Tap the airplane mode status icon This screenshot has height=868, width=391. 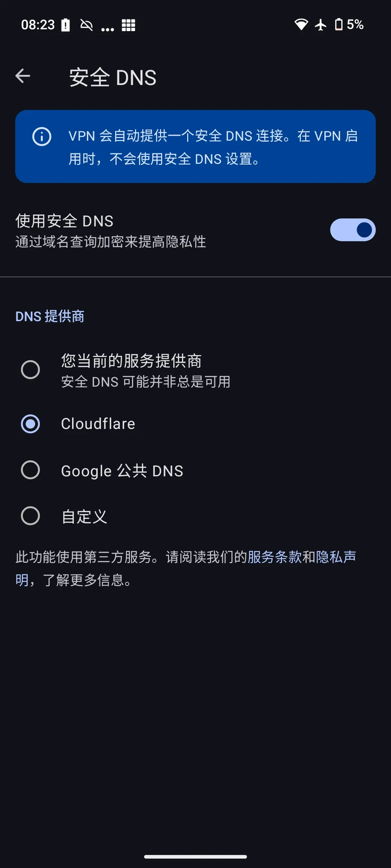pos(321,25)
